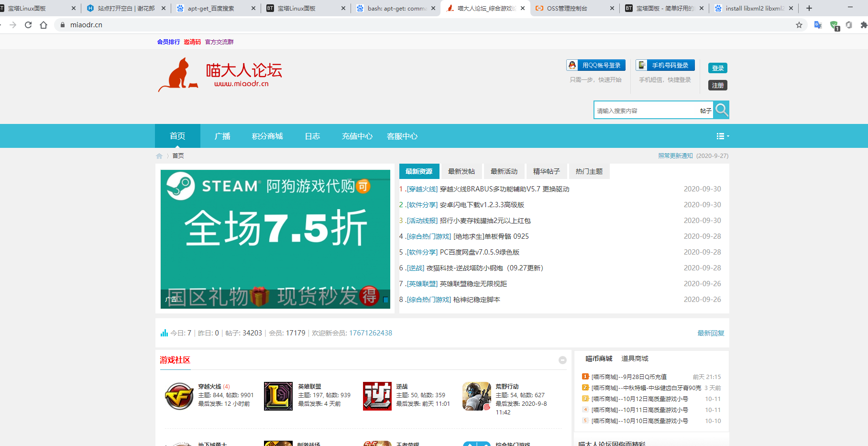Open a new browser tab
Viewport: 868px width, 446px height.
point(809,8)
